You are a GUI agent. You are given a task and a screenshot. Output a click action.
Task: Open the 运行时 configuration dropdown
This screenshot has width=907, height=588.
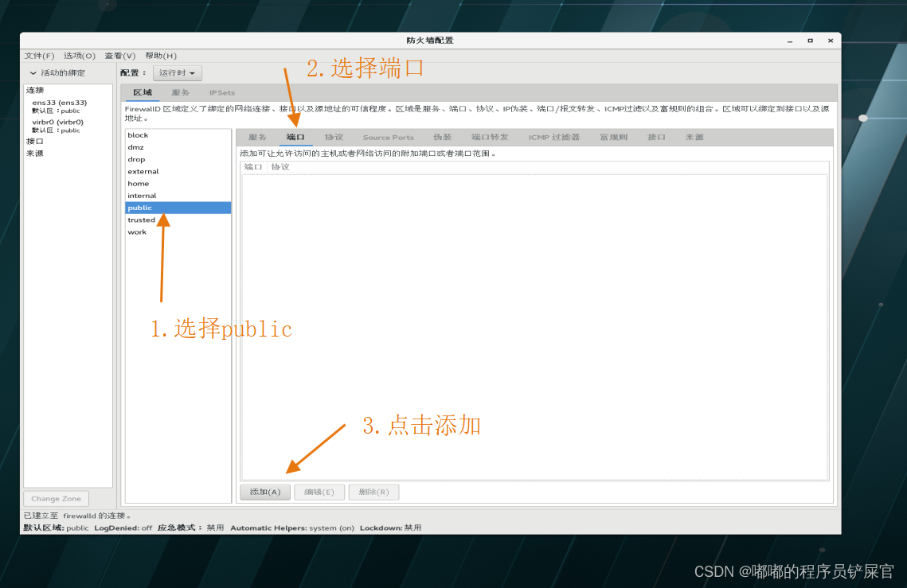click(x=177, y=73)
